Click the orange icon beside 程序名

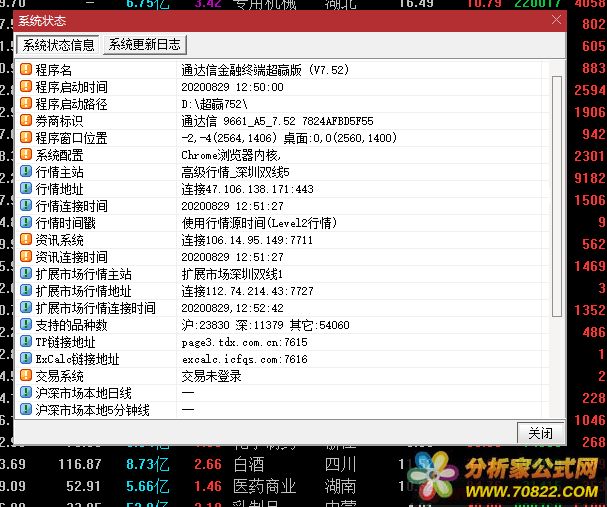(x=26, y=69)
